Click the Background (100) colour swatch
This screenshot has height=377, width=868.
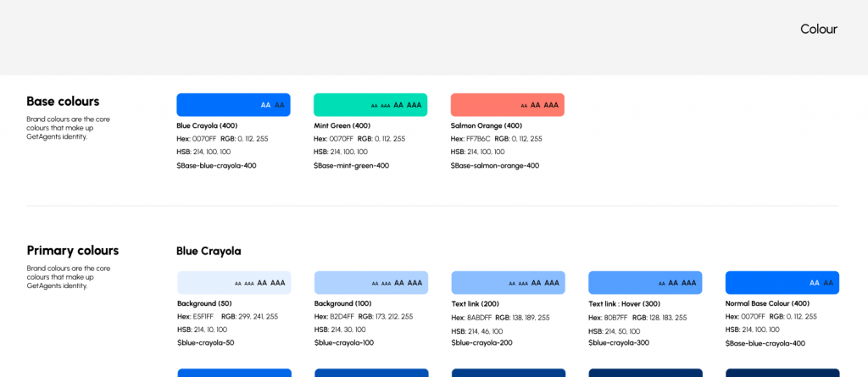point(370,283)
